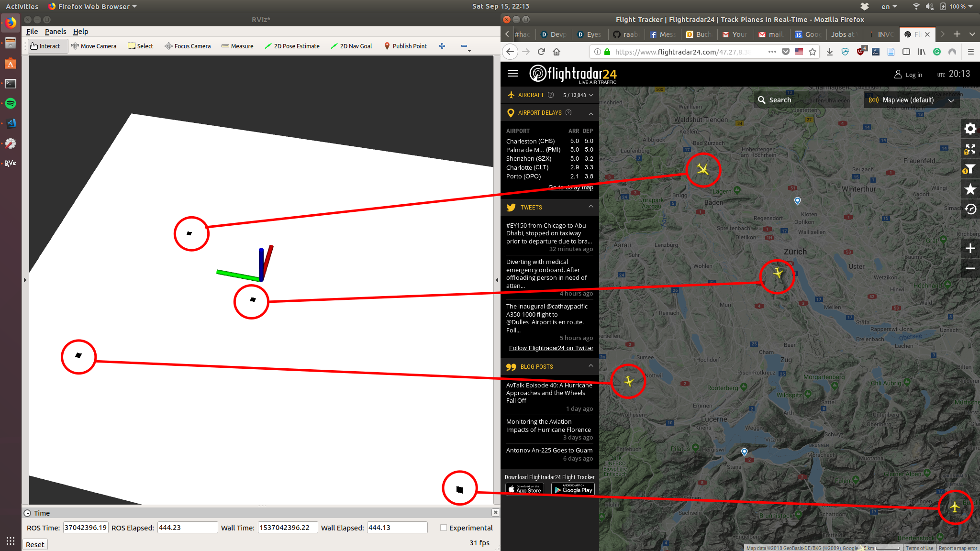Launch Spotify from the Ubuntu dock
980x551 pixels.
11,103
